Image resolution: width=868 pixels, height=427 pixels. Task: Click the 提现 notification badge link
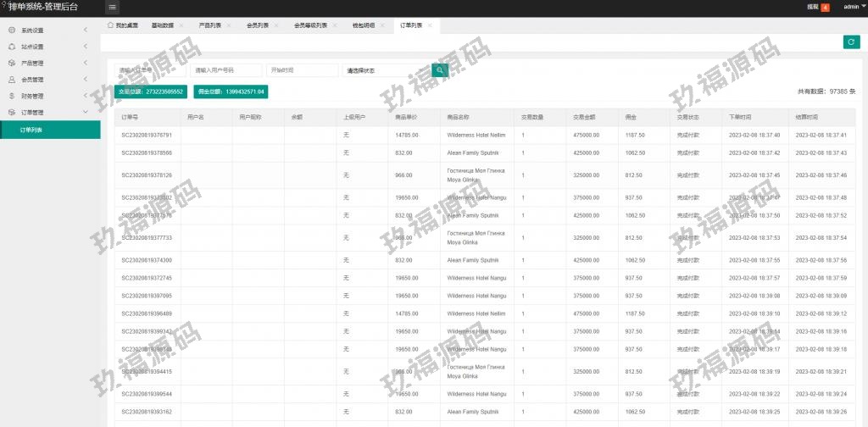817,7
